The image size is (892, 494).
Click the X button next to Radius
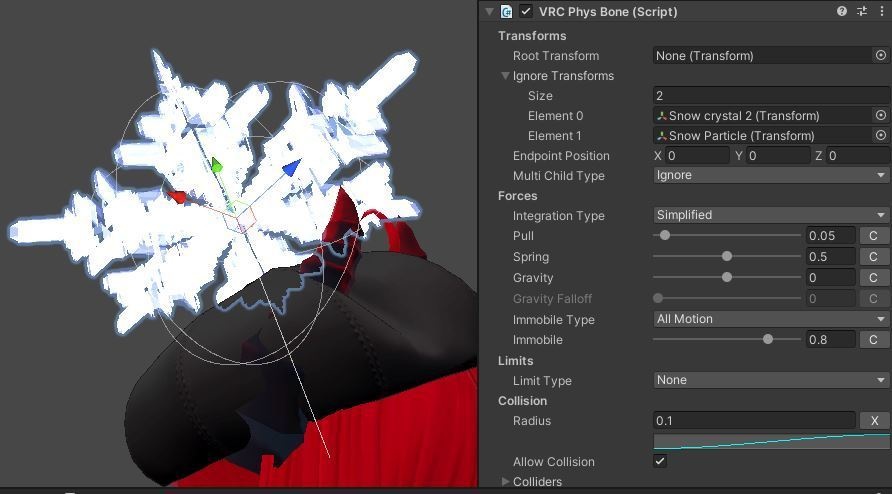pyautogui.click(x=874, y=421)
